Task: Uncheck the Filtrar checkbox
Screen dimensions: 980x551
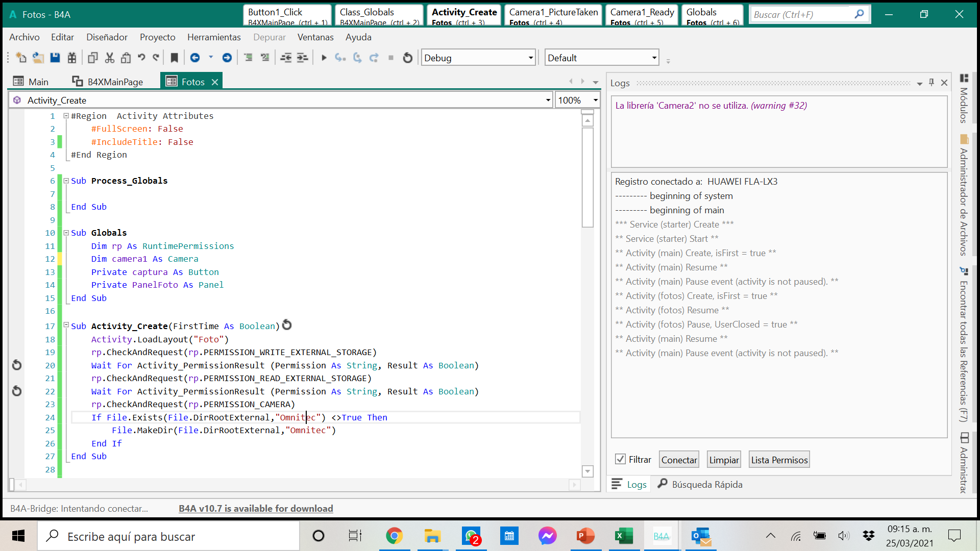Action: click(620, 459)
